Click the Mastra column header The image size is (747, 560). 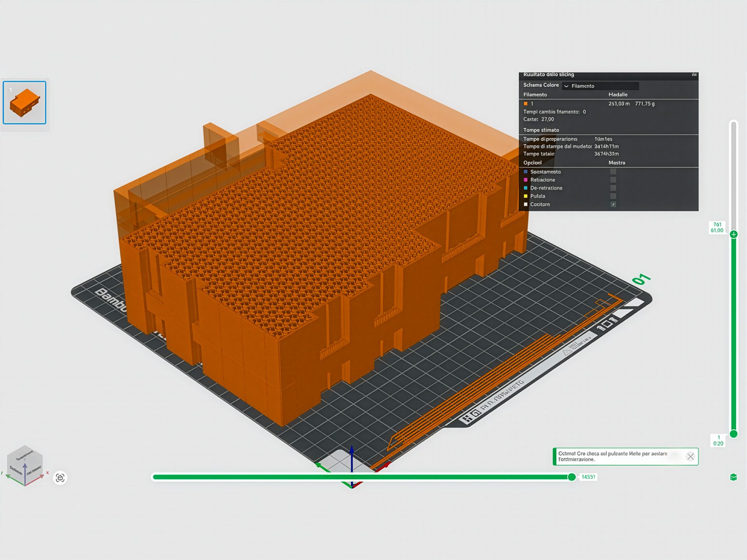617,163
